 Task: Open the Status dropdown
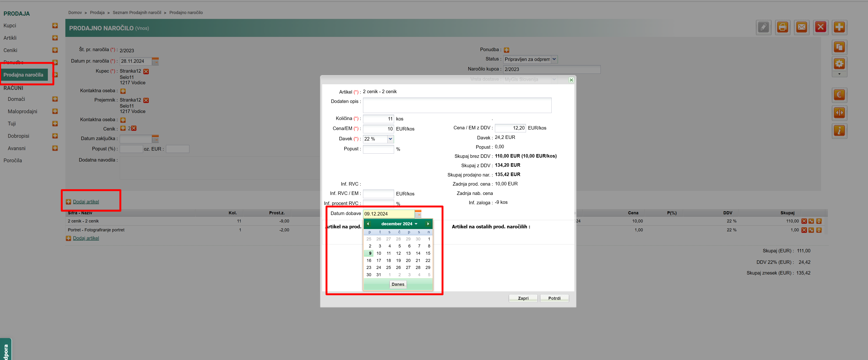tap(554, 59)
